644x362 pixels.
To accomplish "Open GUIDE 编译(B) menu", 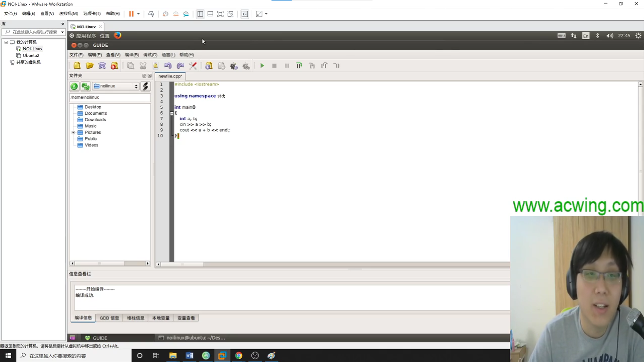I will pos(132,55).
